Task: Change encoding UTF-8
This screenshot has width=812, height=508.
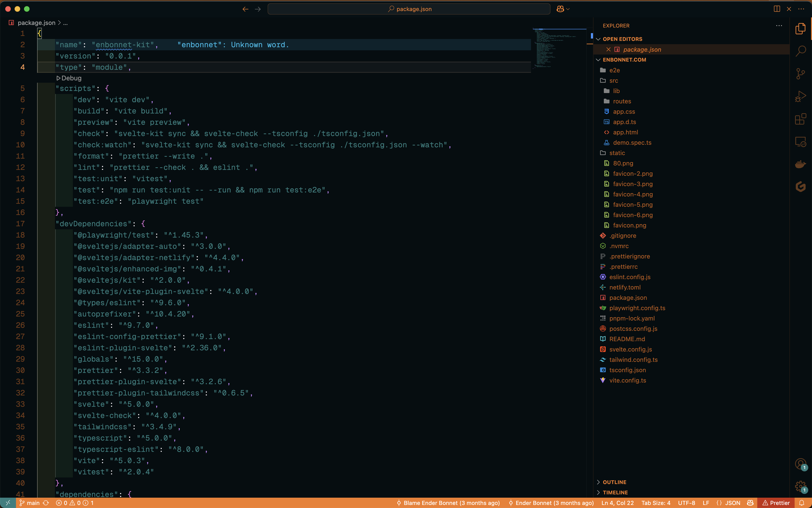Action: 686,503
